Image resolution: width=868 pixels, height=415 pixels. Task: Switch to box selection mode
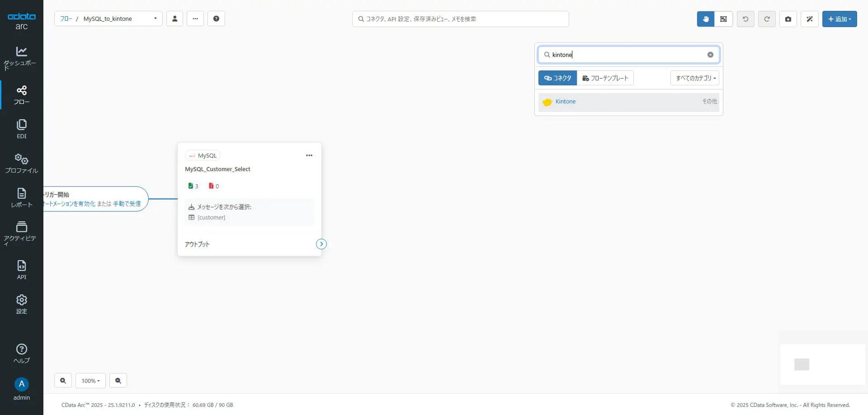click(x=723, y=19)
